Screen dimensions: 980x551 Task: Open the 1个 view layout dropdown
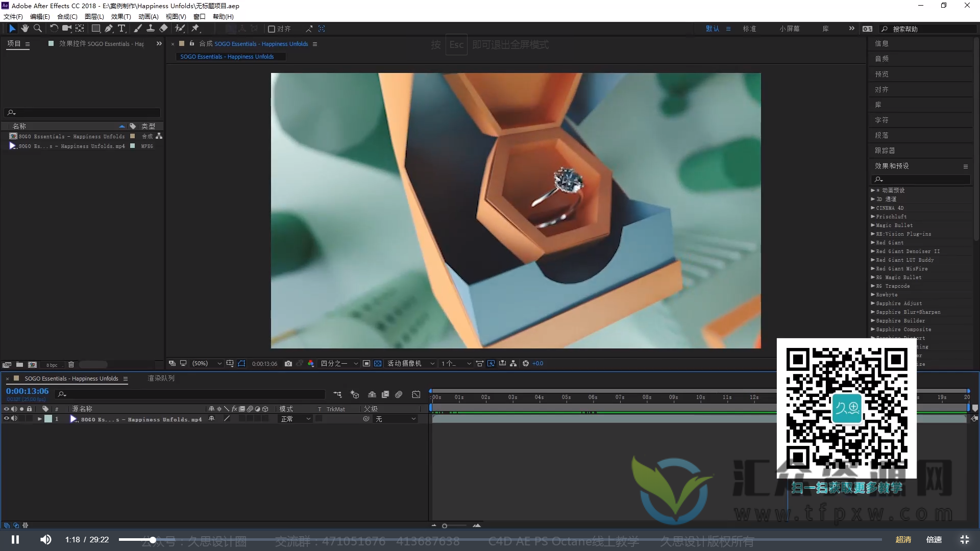456,363
